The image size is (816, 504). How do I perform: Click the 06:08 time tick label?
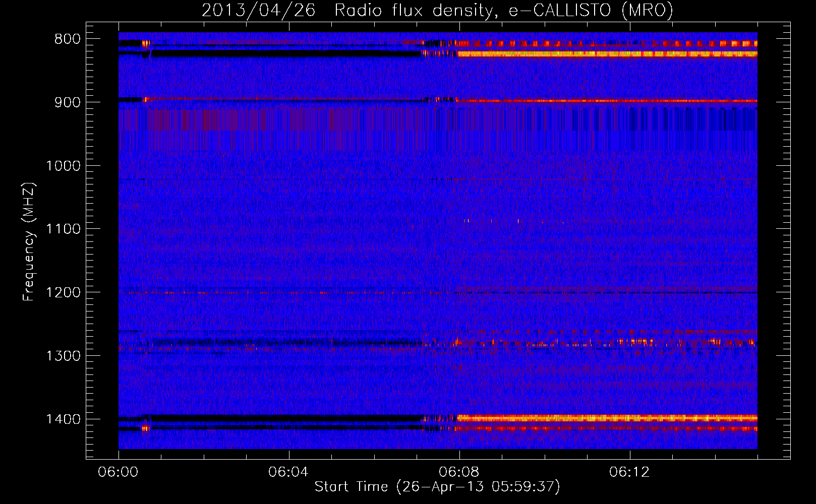tap(459, 472)
